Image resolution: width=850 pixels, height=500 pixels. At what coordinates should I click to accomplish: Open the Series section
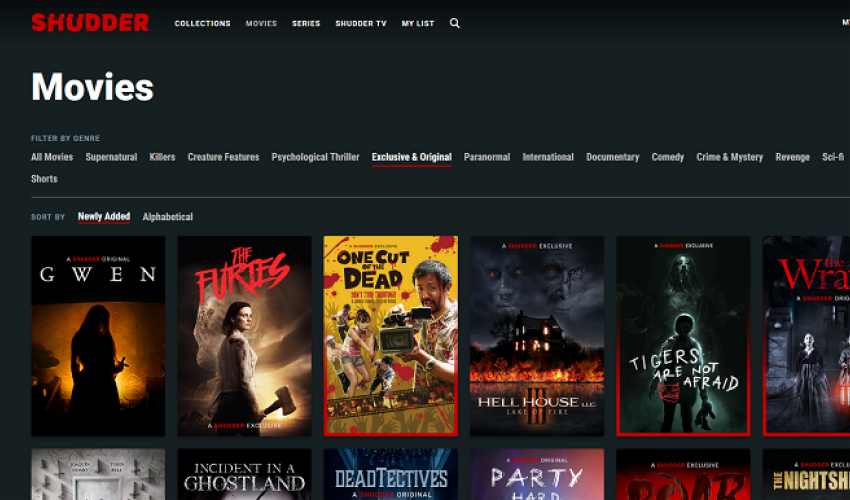click(306, 23)
